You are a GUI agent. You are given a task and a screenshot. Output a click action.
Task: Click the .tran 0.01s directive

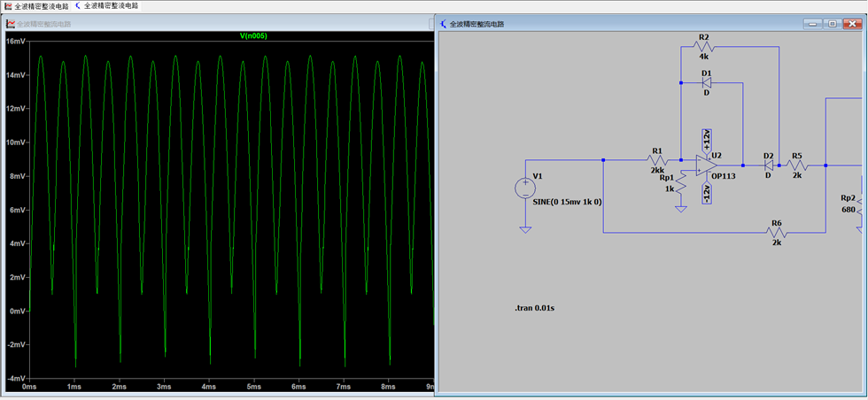click(534, 308)
